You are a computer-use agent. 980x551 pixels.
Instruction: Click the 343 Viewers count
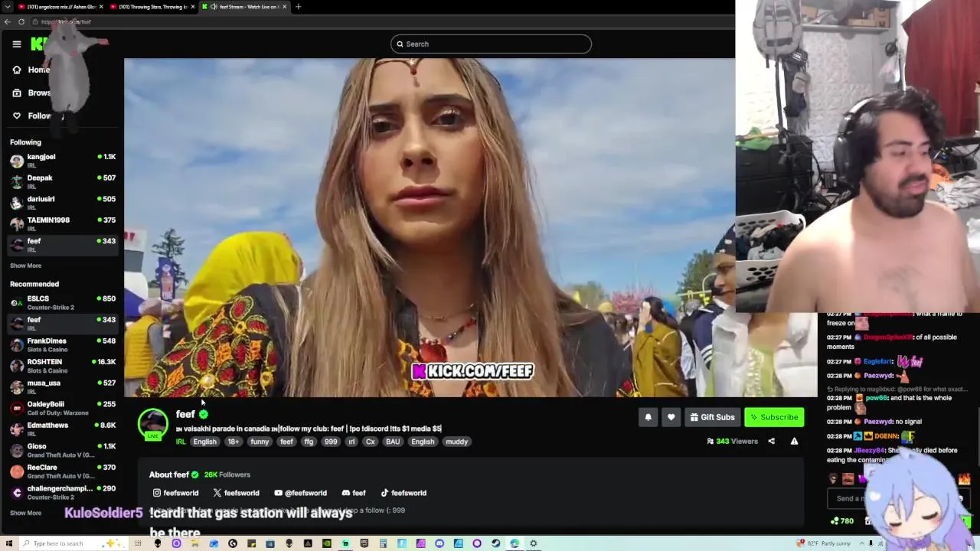(x=732, y=441)
